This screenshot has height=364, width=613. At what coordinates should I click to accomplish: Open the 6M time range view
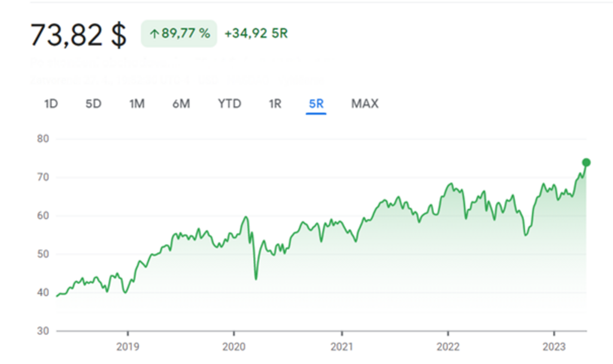pyautogui.click(x=181, y=104)
